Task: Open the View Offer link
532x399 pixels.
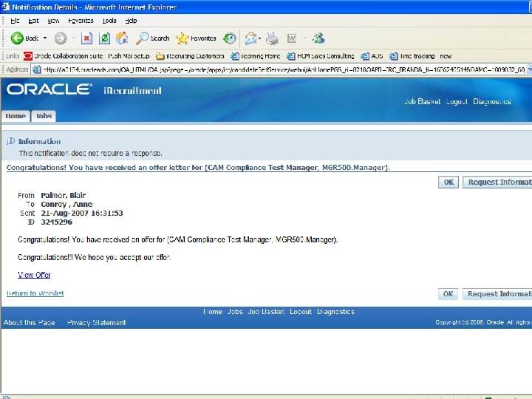Action: (x=34, y=275)
